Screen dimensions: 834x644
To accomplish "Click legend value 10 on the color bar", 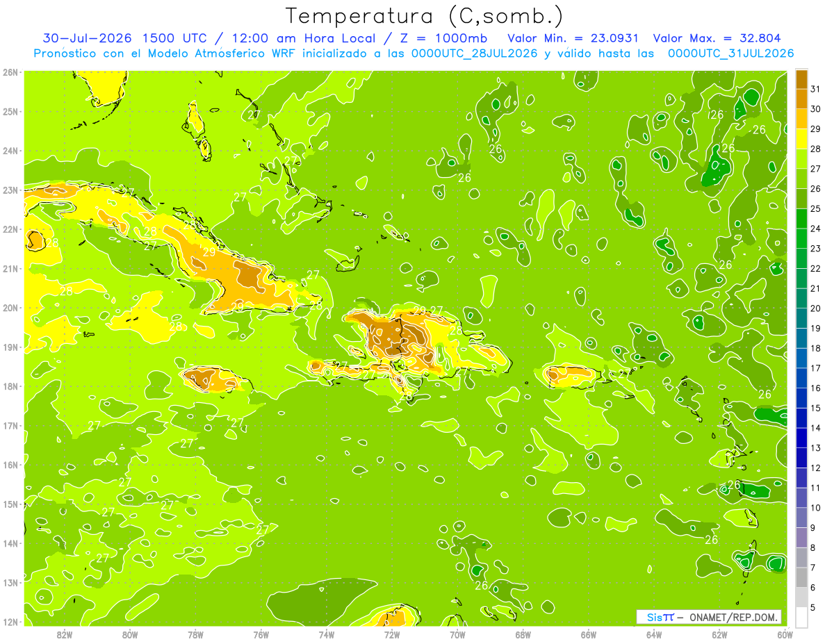I will tap(816, 508).
